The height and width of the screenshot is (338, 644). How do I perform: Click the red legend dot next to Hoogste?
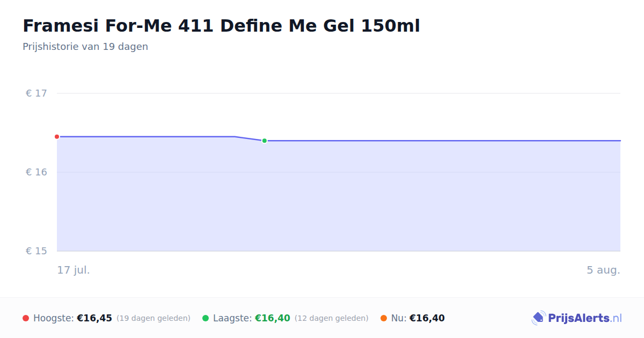(26, 318)
